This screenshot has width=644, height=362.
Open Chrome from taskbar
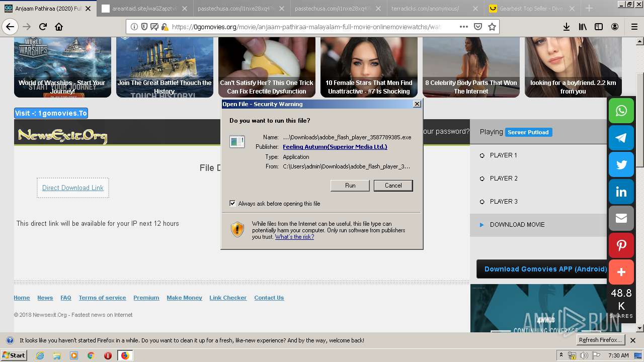click(x=91, y=355)
